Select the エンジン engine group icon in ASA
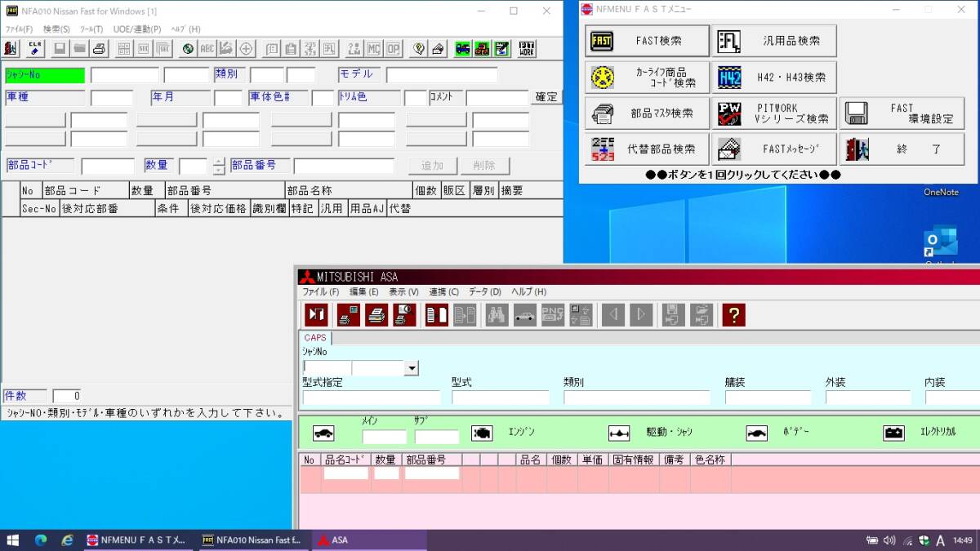Image resolution: width=980 pixels, height=551 pixels. coord(482,433)
